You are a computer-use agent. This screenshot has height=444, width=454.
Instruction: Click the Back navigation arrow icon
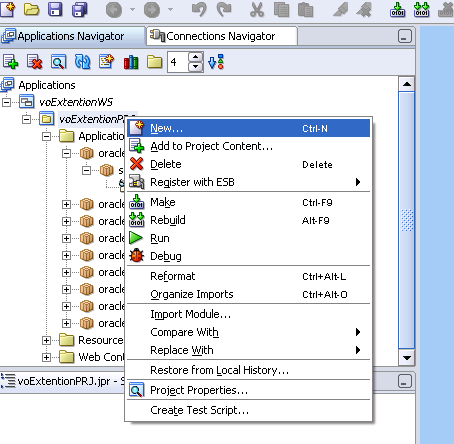point(114,10)
